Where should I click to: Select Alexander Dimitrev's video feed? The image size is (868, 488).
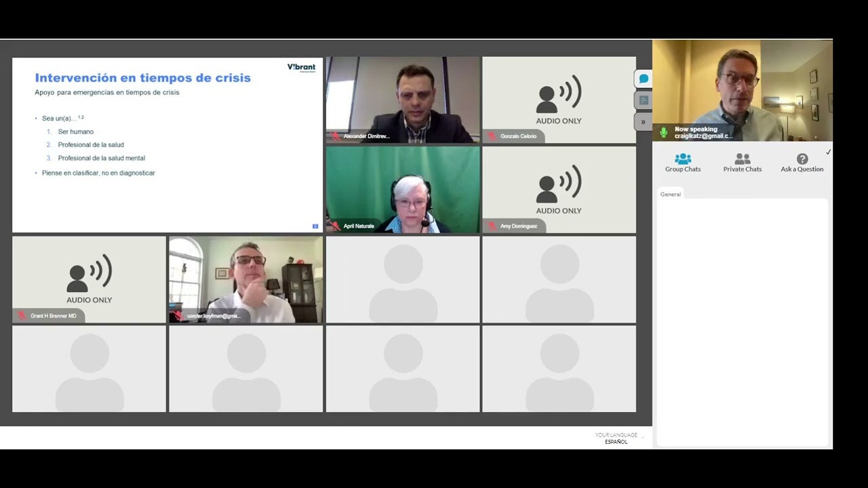point(403,100)
